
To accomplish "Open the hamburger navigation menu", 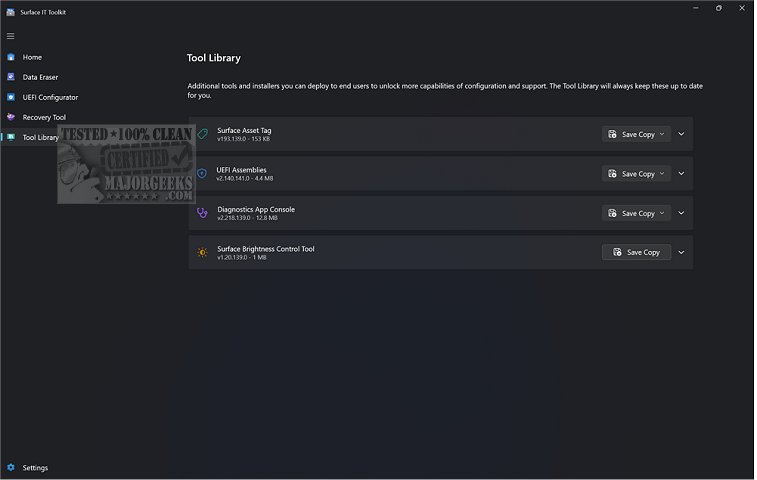I will click(11, 36).
